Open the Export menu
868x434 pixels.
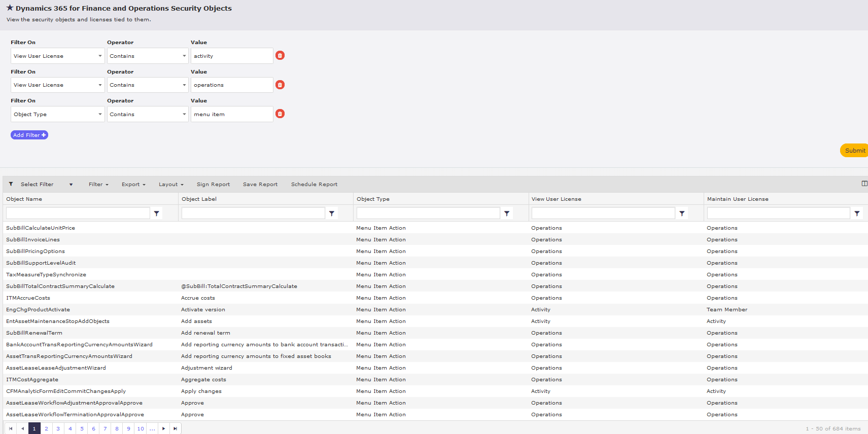[x=133, y=184]
